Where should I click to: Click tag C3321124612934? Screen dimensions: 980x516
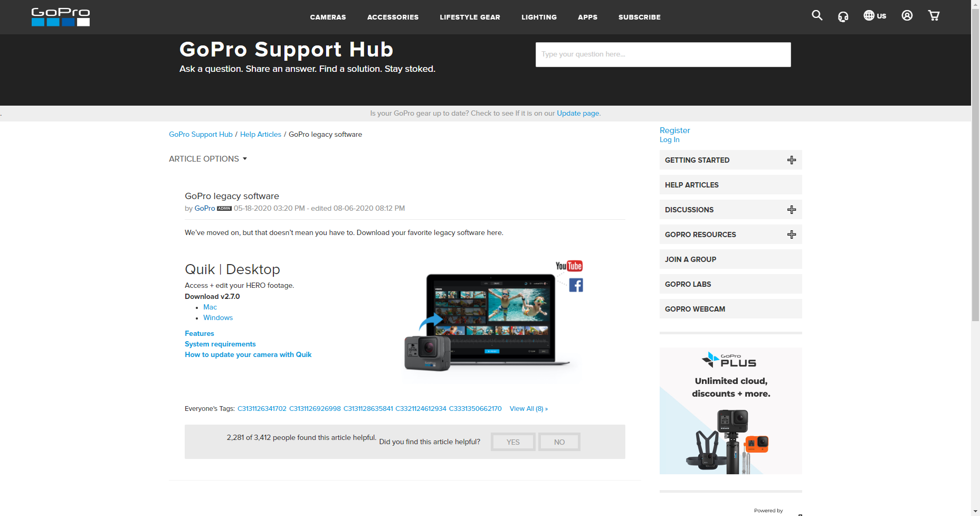[x=421, y=409]
